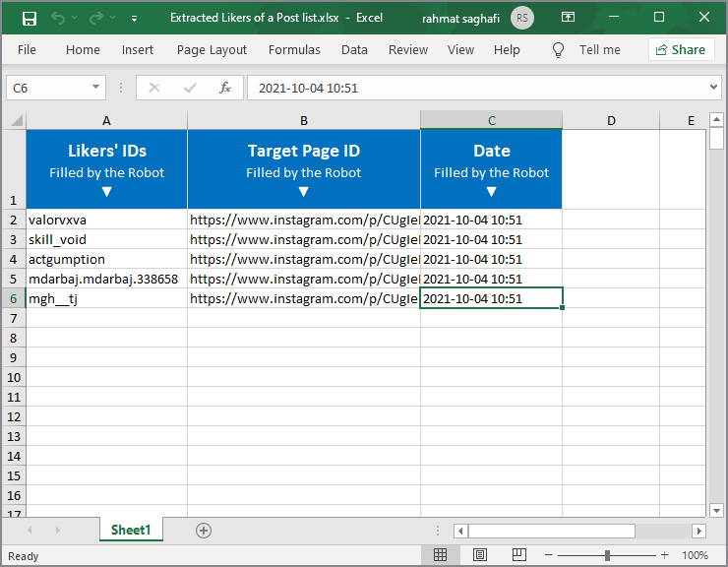Switch to Page Layout view icon
Image resolution: width=728 pixels, height=567 pixels.
click(480, 554)
